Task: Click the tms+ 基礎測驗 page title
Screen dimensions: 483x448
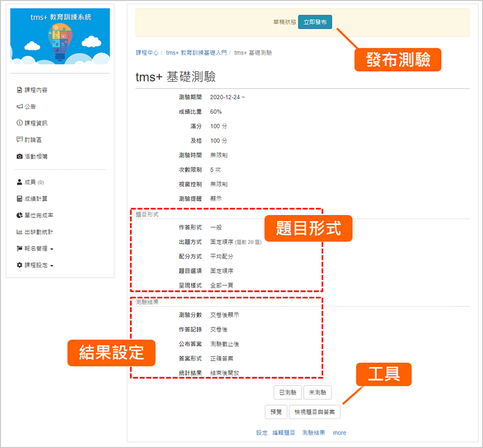Action: pos(176,77)
